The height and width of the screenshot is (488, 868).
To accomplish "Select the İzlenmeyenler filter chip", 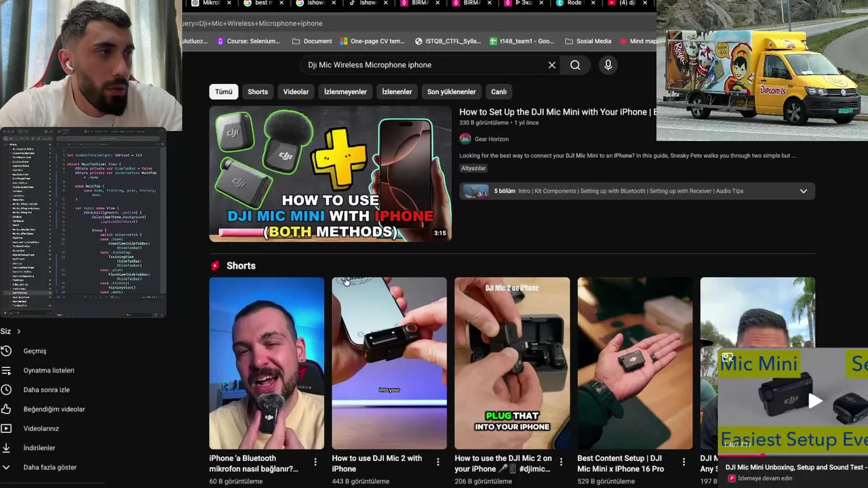I will pos(345,91).
